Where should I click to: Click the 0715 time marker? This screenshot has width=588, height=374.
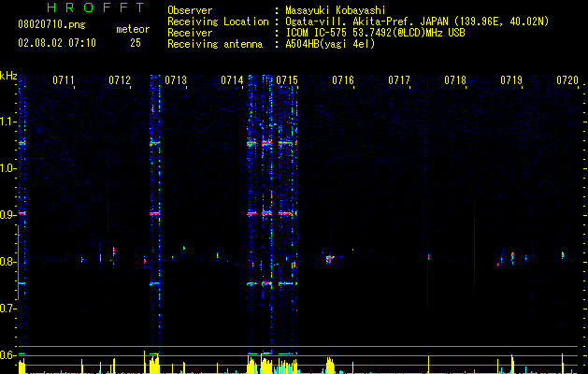[287, 80]
